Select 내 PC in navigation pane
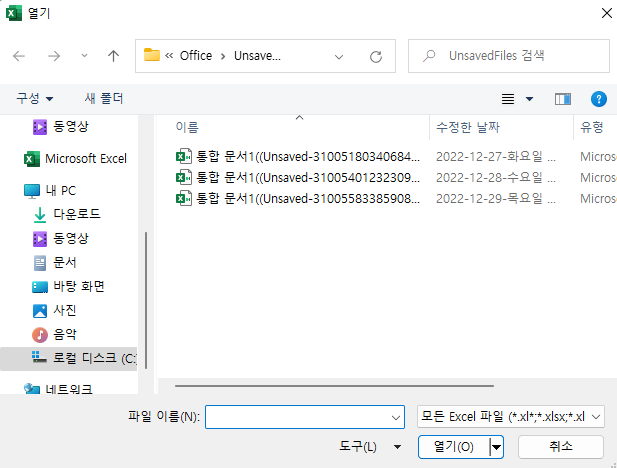The image size is (617, 468). click(50, 191)
